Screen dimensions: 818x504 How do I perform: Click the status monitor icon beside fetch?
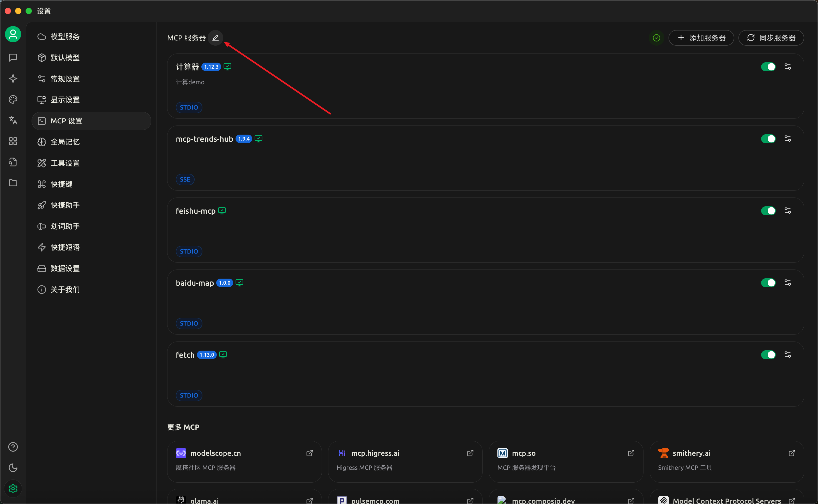[x=223, y=355]
